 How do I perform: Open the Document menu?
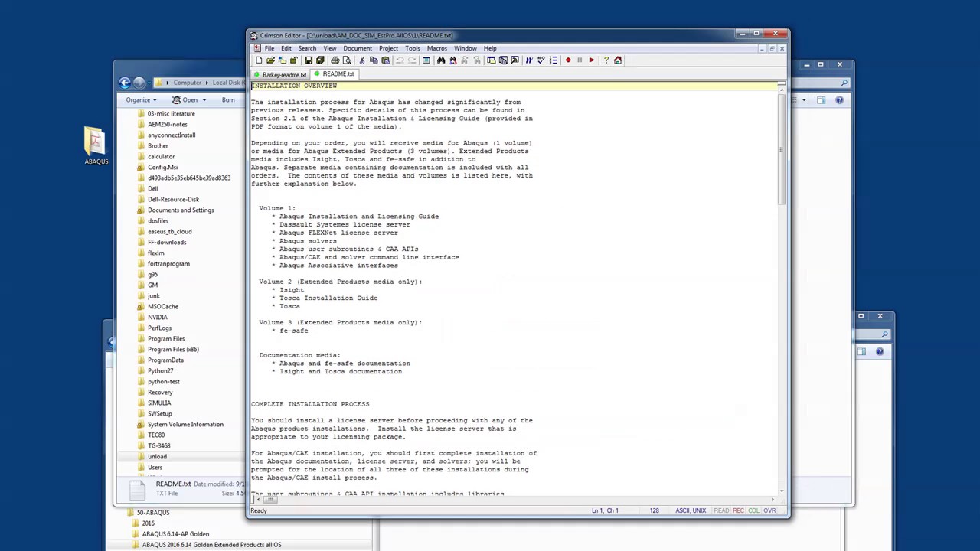tap(358, 48)
